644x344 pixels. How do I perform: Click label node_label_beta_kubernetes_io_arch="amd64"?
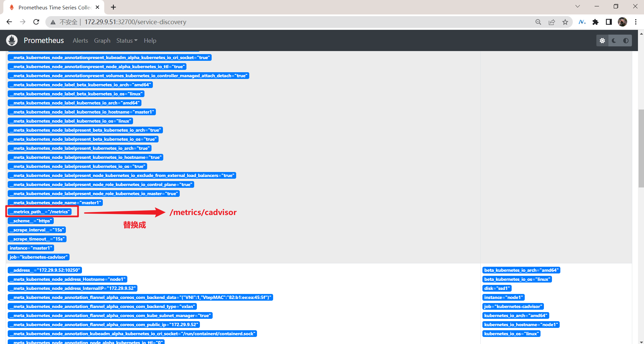coord(80,85)
